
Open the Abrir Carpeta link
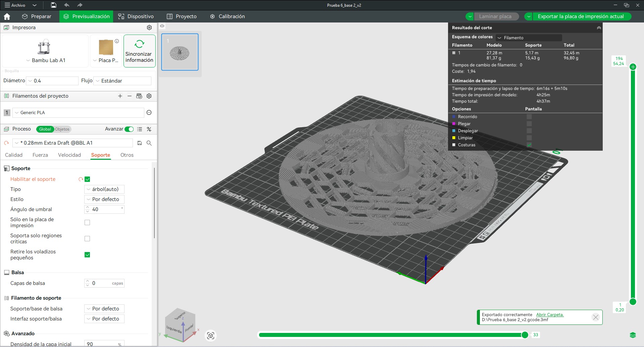550,314
